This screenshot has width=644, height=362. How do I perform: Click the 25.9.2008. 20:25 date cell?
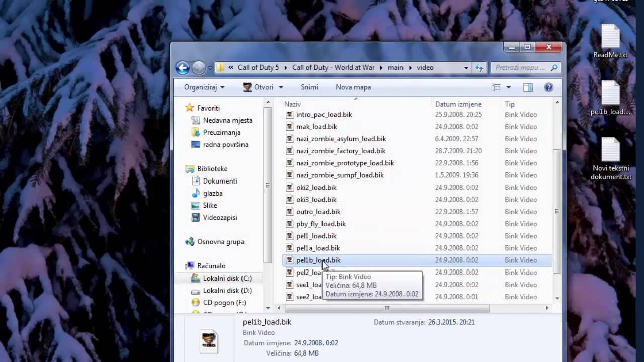point(458,115)
